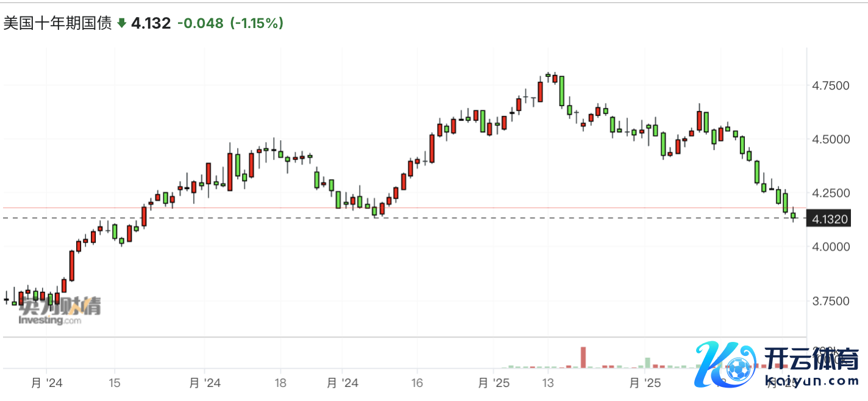The height and width of the screenshot is (401, 868).
Task: Click the 3.7500 y-axis label
Action: [x=830, y=301]
